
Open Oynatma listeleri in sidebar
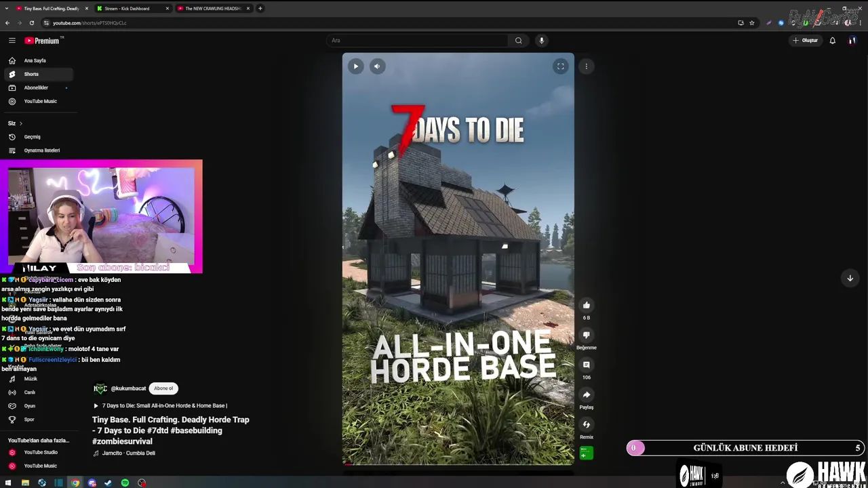[39, 150]
